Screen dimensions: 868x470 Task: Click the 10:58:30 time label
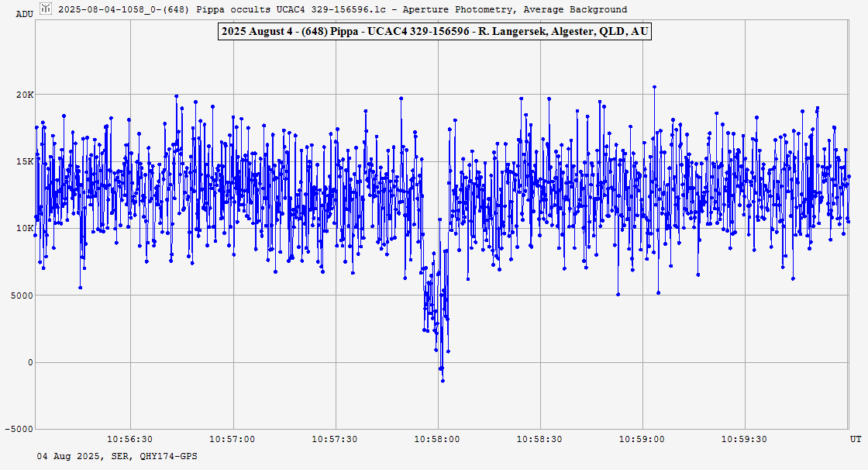pos(539,439)
